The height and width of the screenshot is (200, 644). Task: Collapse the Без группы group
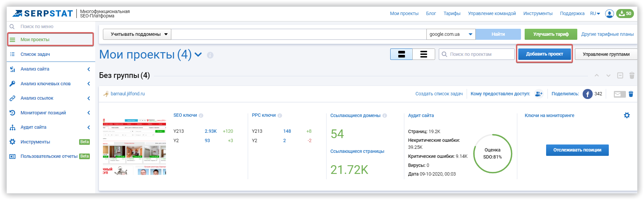pos(620,76)
